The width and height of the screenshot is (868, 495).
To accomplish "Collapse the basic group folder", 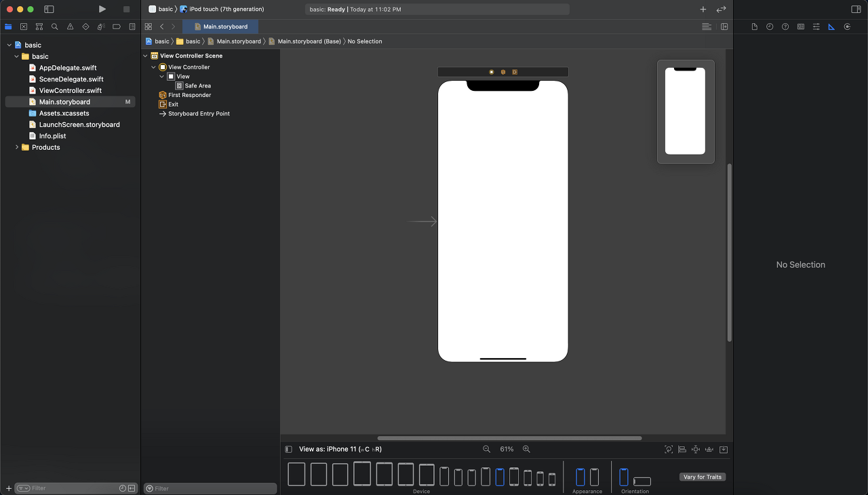I will point(17,56).
